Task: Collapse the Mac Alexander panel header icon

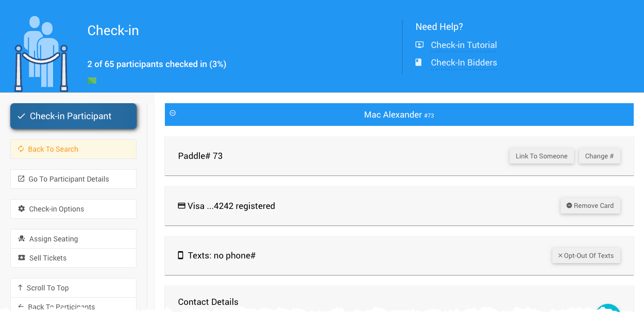Action: point(173,113)
